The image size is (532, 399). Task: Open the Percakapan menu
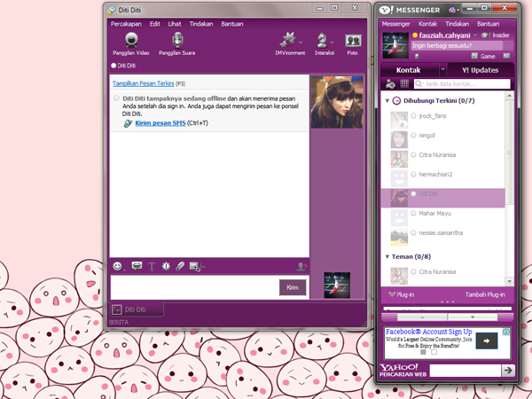tap(126, 24)
